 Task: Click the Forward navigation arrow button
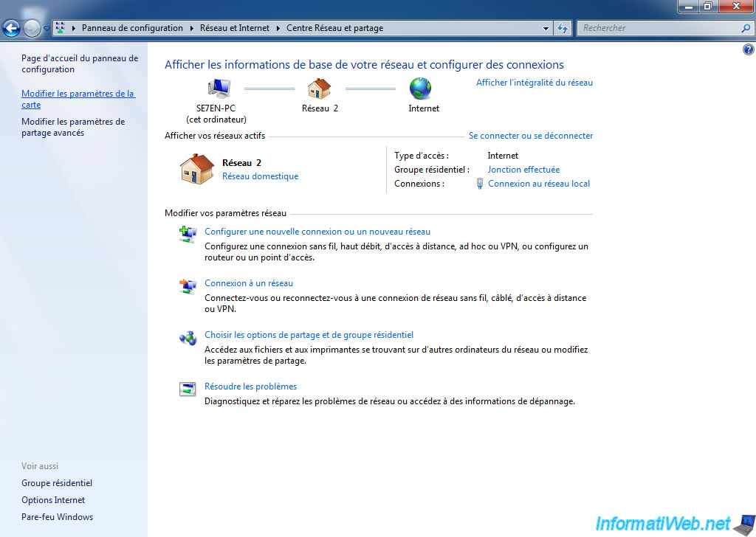[32, 29]
